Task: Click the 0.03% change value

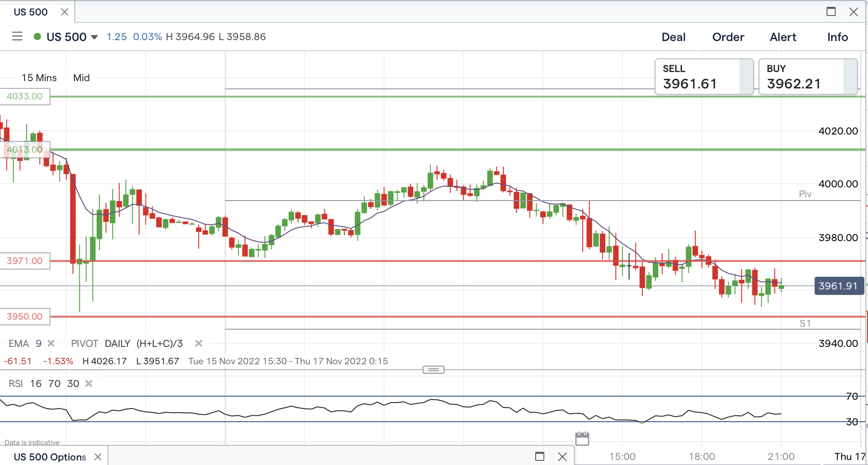Action: 147,37
